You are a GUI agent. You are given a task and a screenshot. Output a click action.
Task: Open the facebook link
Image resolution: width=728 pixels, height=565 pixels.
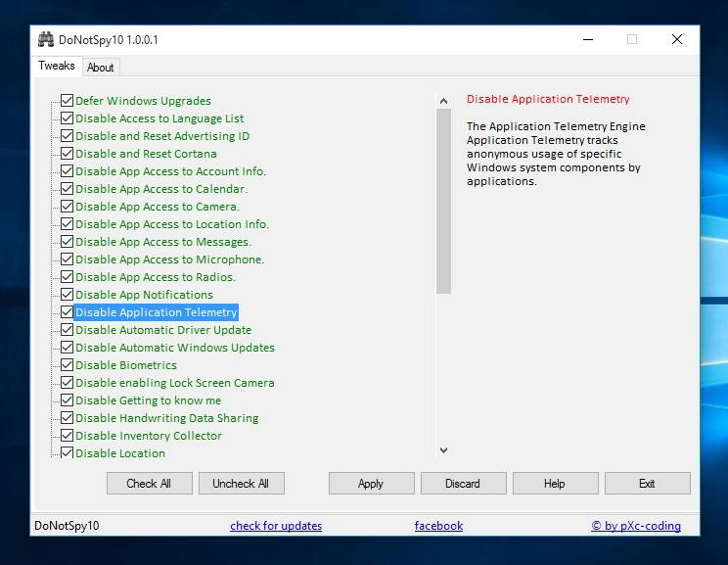438,526
